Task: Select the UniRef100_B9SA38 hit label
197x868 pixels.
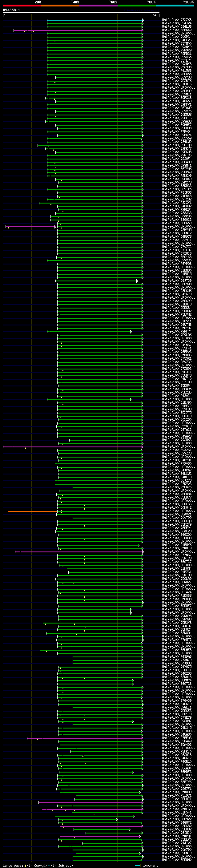Action: click(177, 121)
